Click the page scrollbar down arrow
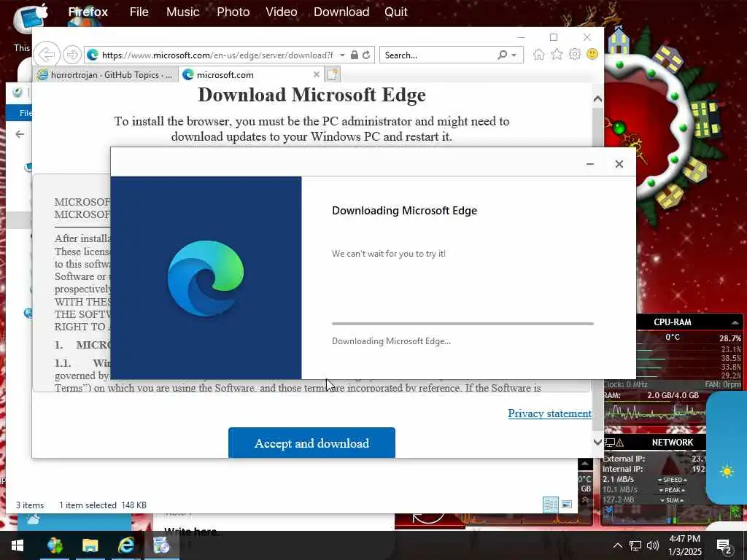The image size is (747, 560). [597, 442]
